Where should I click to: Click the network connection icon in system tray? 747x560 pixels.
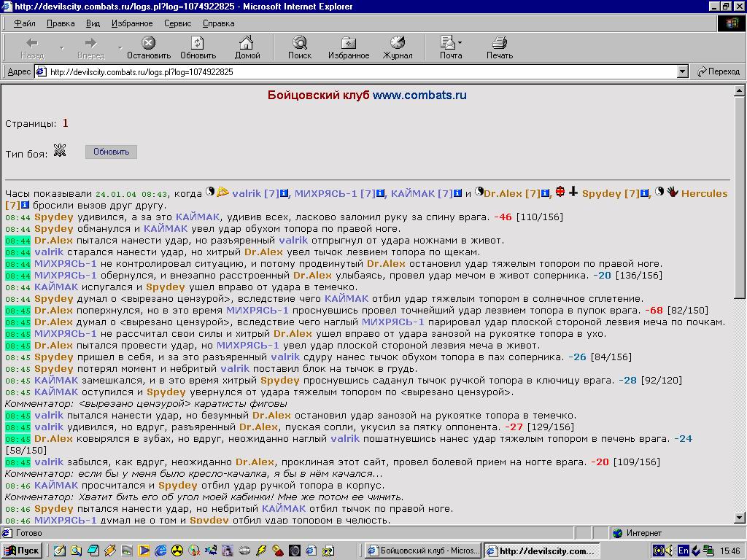click(x=708, y=551)
